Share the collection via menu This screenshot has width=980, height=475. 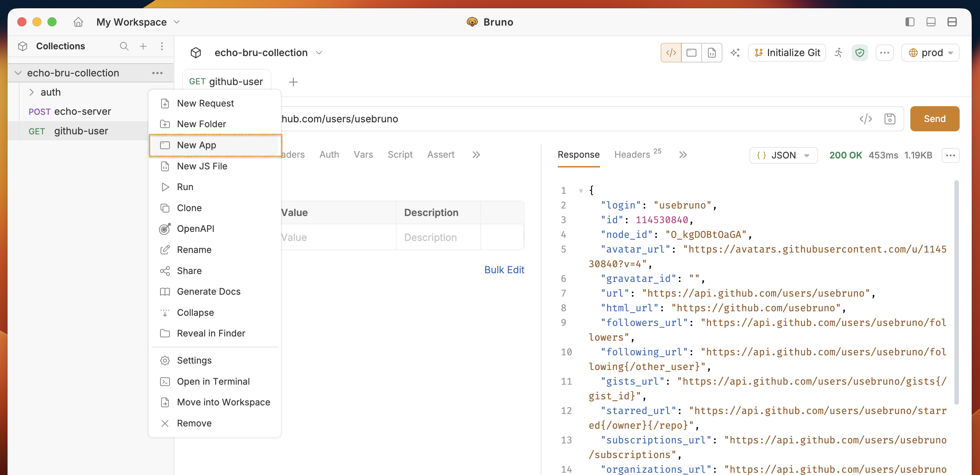(x=215, y=271)
